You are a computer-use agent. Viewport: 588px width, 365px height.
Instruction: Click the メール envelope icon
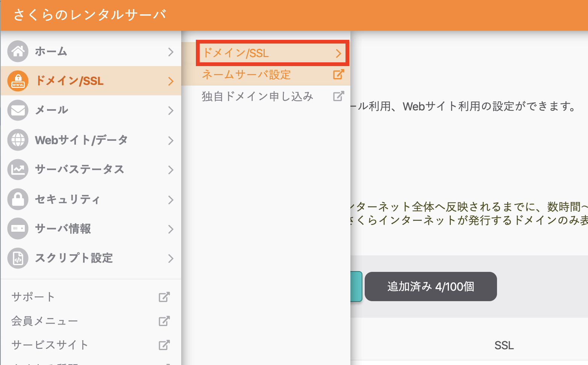click(x=18, y=110)
